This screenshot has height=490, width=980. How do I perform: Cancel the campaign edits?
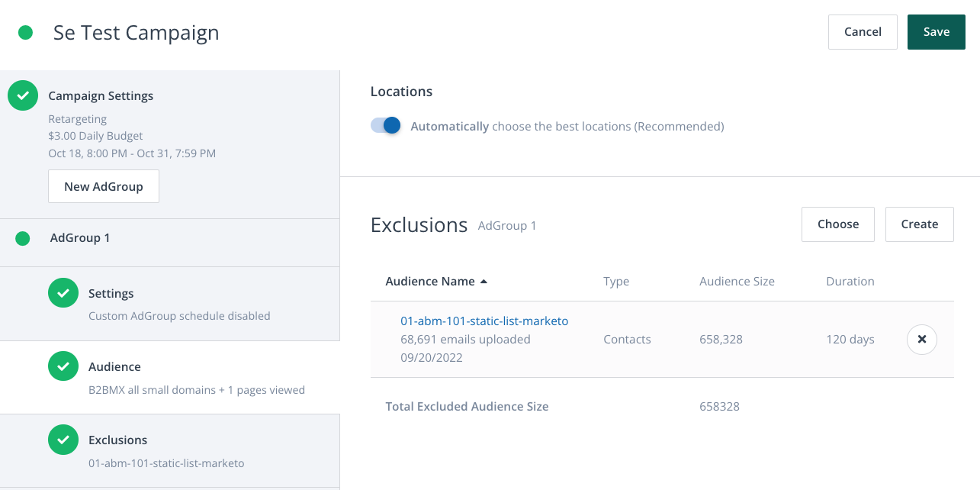863,32
